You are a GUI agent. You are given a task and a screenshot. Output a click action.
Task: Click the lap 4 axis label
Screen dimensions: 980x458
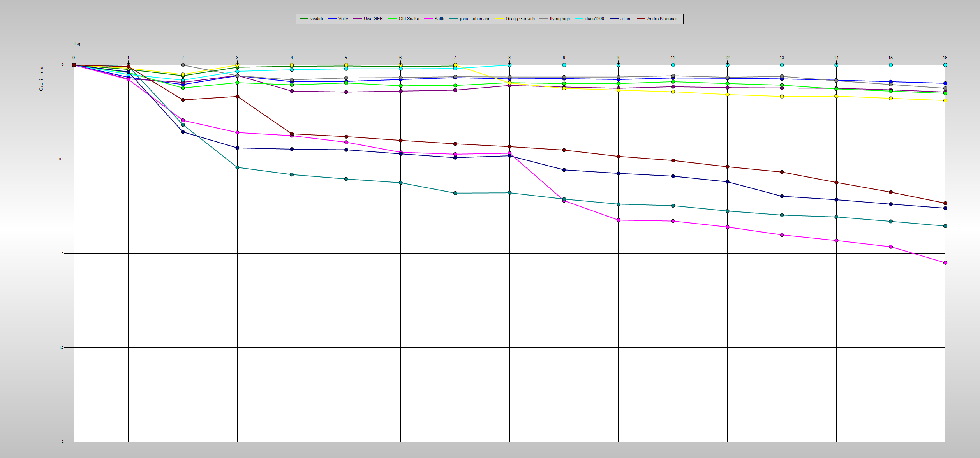[x=292, y=58]
